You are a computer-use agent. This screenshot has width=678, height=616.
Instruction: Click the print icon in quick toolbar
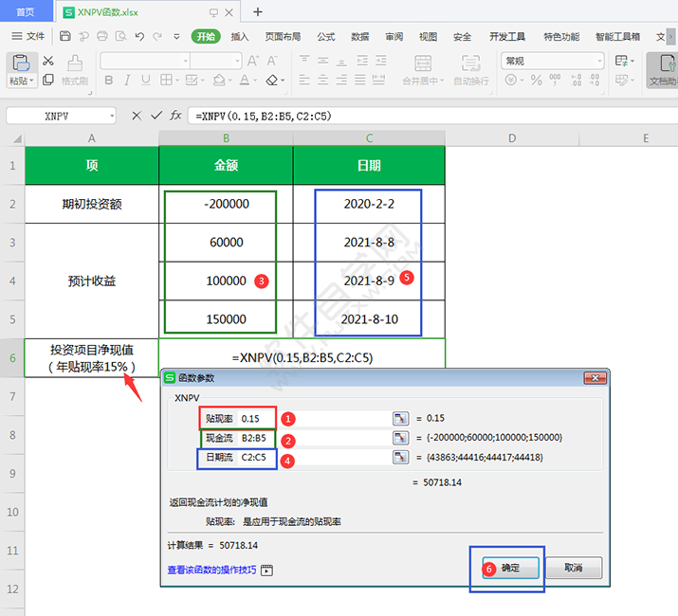[x=102, y=36]
